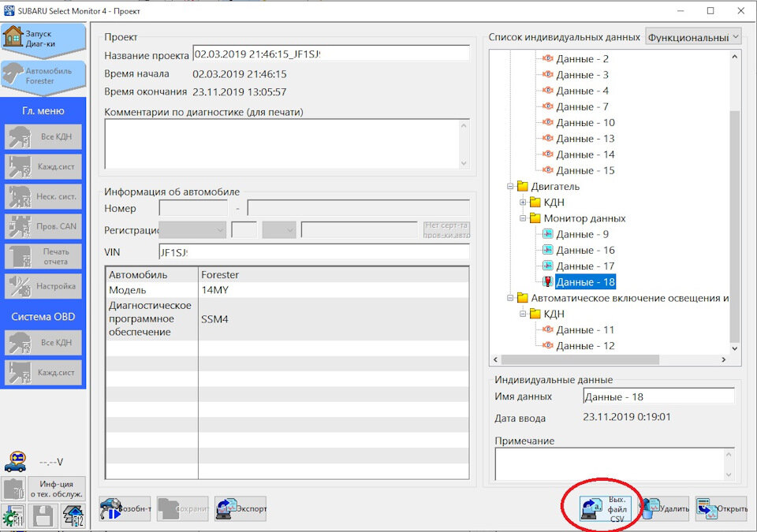The height and width of the screenshot is (532, 757).
Task: Click the first Номер input field
Action: (193, 208)
